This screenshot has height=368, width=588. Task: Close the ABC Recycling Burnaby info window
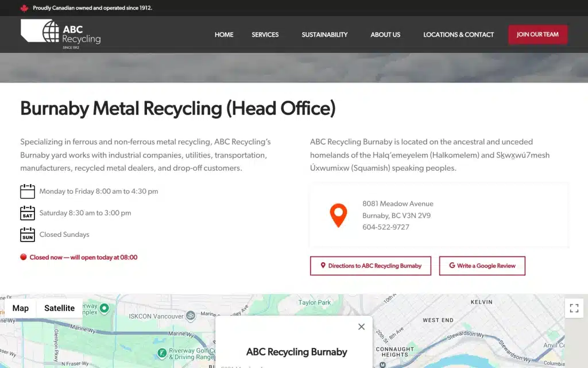pos(362,327)
